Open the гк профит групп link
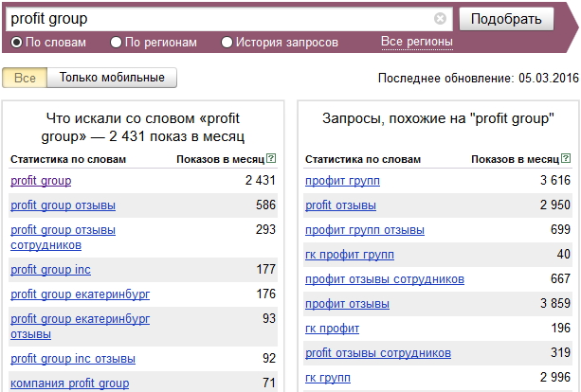Image resolution: width=581 pixels, height=392 pixels. [350, 255]
